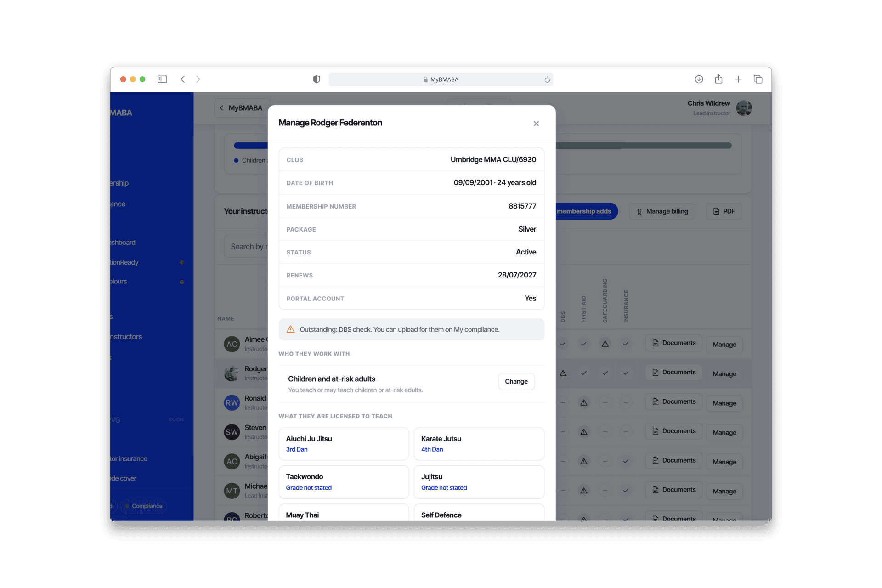Click the SW avatar for Steven
882x588 pixels.
[232, 432]
